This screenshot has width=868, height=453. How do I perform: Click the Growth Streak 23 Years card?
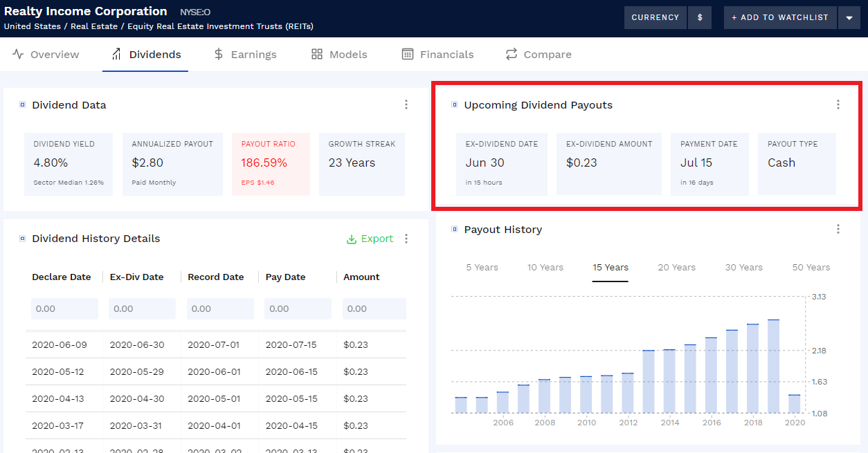pyautogui.click(x=361, y=164)
